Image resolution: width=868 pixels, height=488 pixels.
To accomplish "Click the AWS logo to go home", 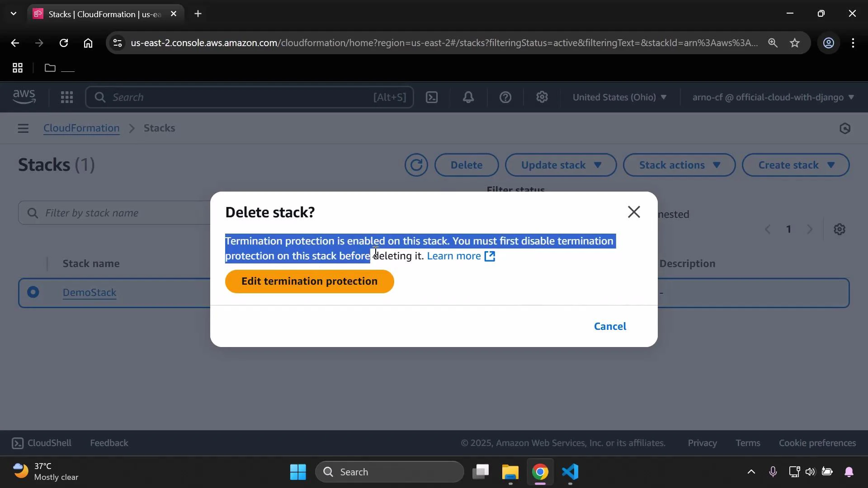I will [24, 97].
